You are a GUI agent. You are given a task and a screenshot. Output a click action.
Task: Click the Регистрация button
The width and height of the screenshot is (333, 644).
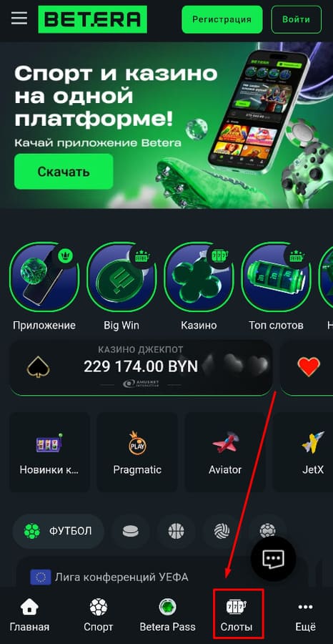(x=222, y=19)
